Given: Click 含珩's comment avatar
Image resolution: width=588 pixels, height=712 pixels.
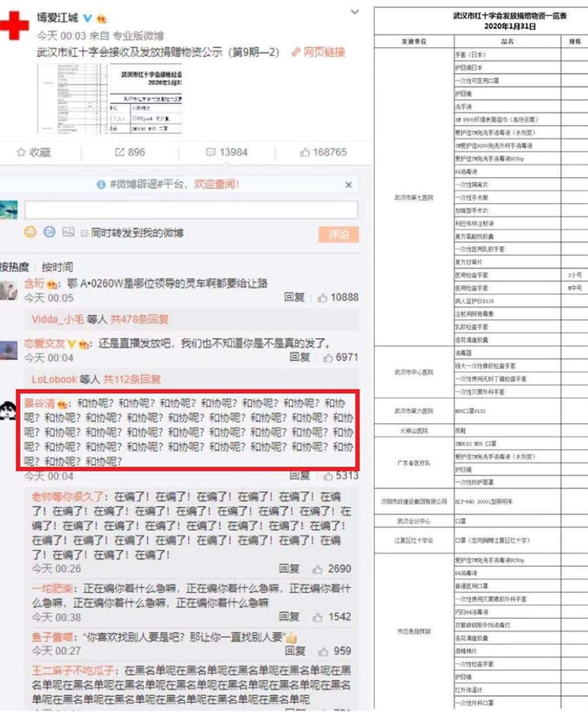Looking at the screenshot, I should (8, 291).
